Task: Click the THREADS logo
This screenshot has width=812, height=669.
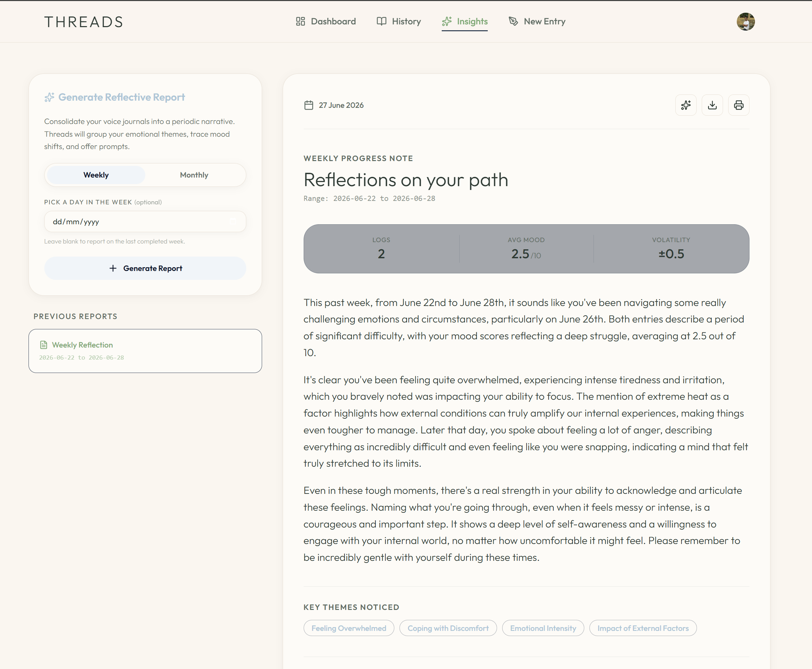Action: 83,22
